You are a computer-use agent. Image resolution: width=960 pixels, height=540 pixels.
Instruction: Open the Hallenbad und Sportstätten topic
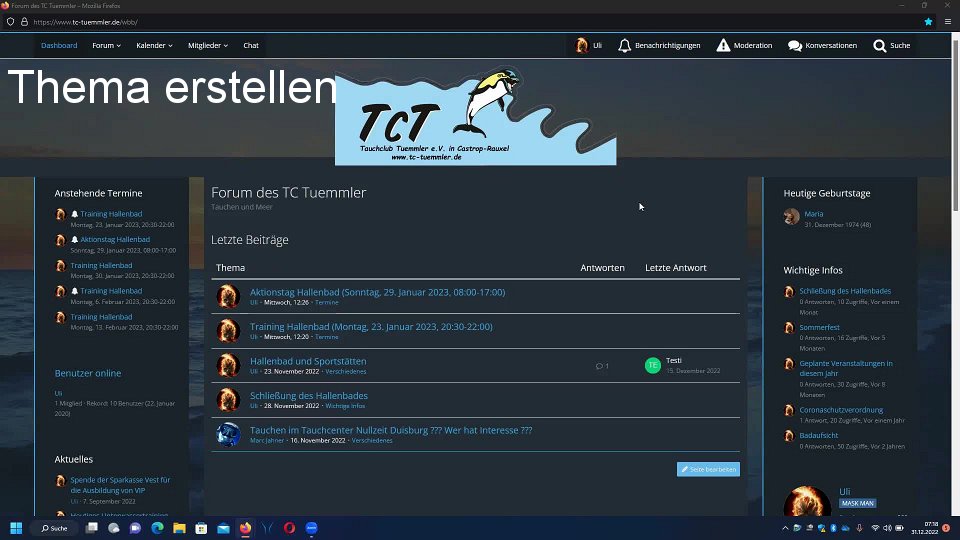[308, 361]
